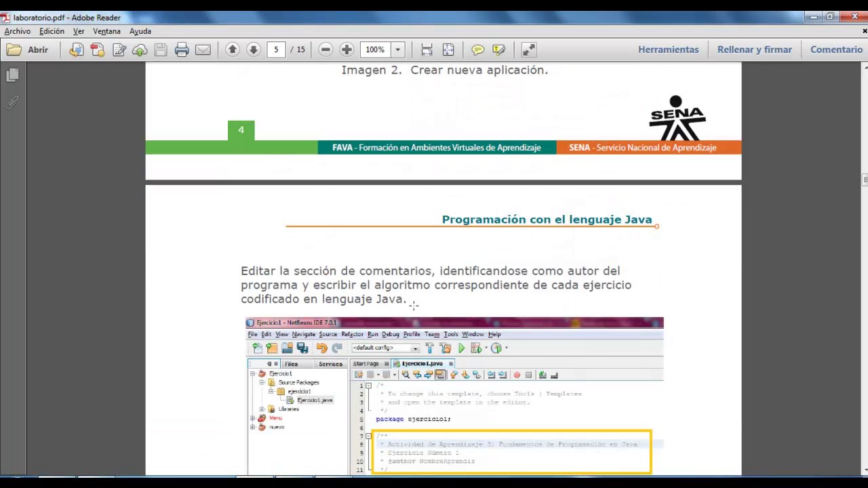The image size is (868, 488).
Task: Click the vertical scrollbar down arrow
Action: pos(865,470)
